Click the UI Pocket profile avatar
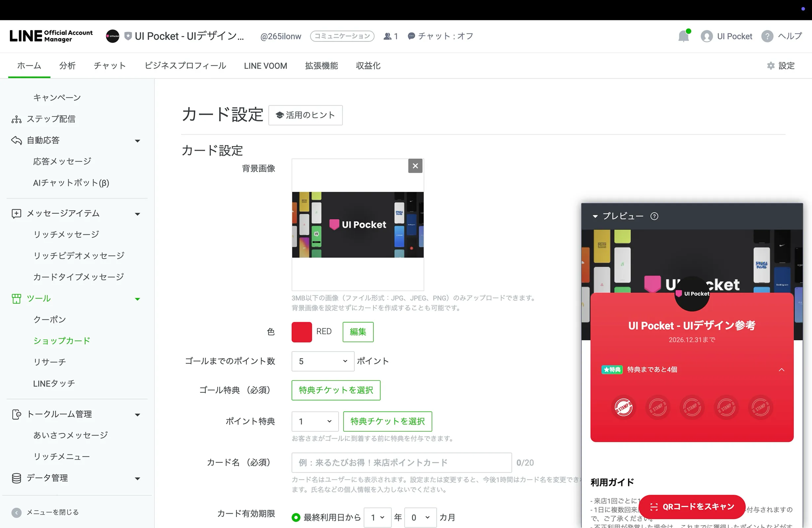The height and width of the screenshot is (528, 812). pyautogui.click(x=707, y=36)
